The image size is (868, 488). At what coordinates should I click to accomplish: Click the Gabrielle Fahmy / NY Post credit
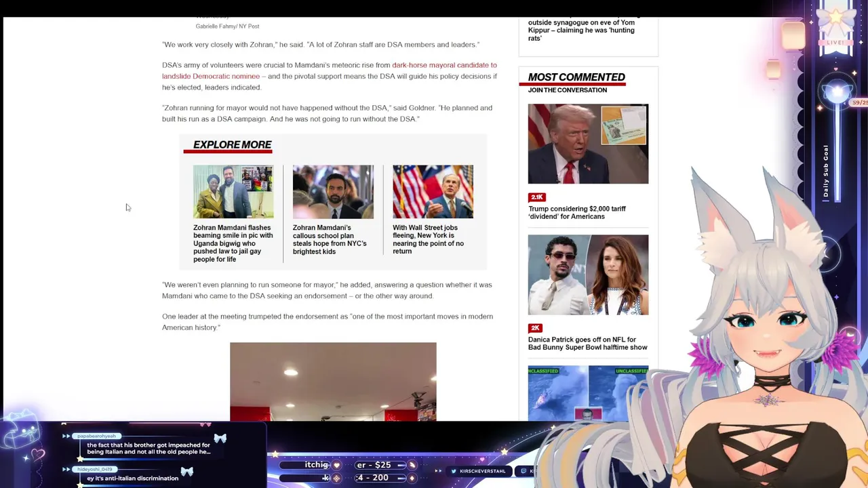tap(227, 26)
